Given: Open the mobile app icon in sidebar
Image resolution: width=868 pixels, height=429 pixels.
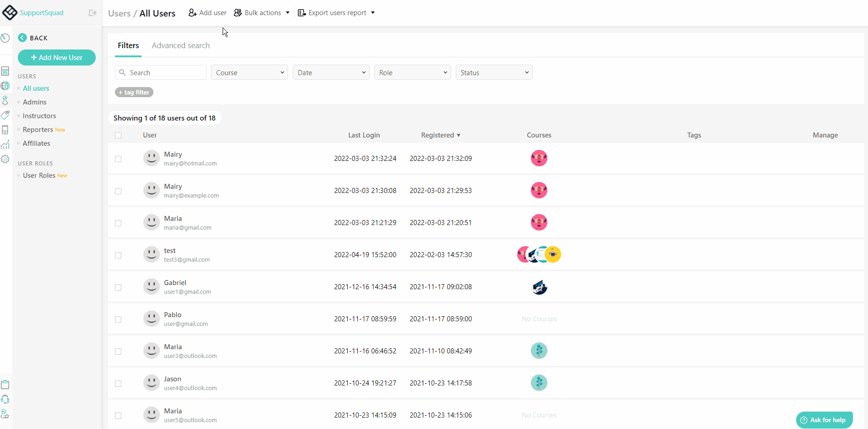Looking at the screenshot, I should pos(5,130).
